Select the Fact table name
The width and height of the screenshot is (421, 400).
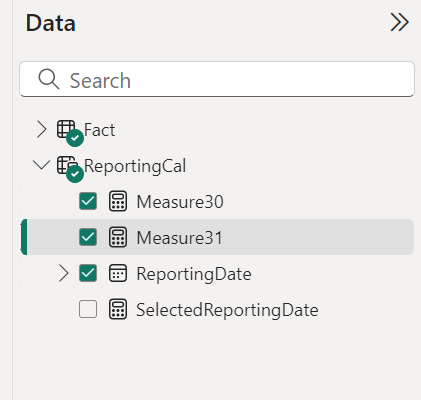pyautogui.click(x=99, y=130)
